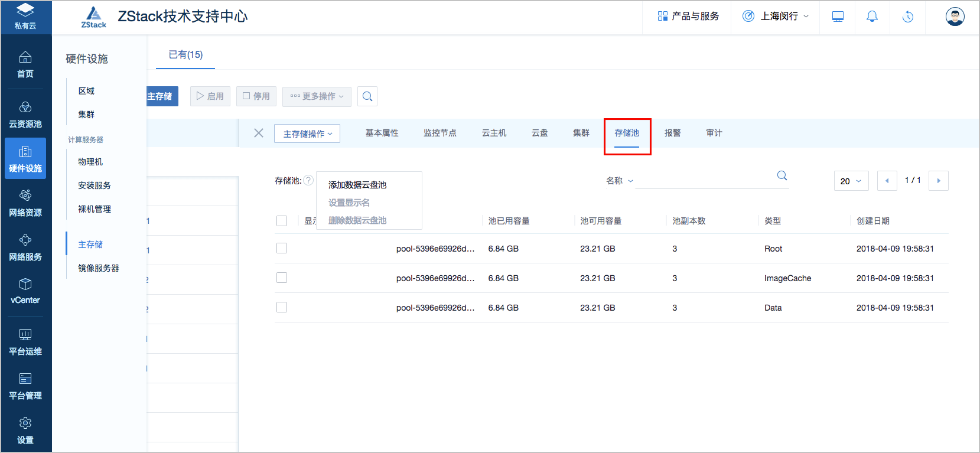Click the user avatar icon
The width and height of the screenshot is (980, 453).
point(955,17)
